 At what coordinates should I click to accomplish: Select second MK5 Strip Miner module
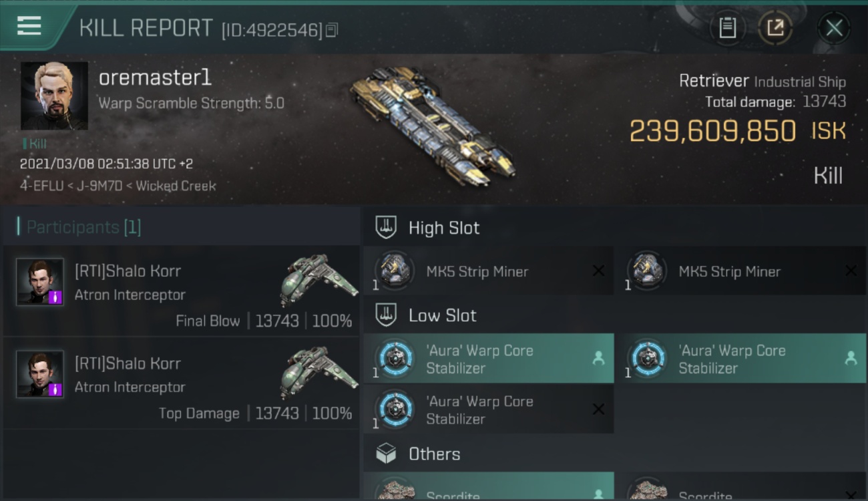point(740,271)
